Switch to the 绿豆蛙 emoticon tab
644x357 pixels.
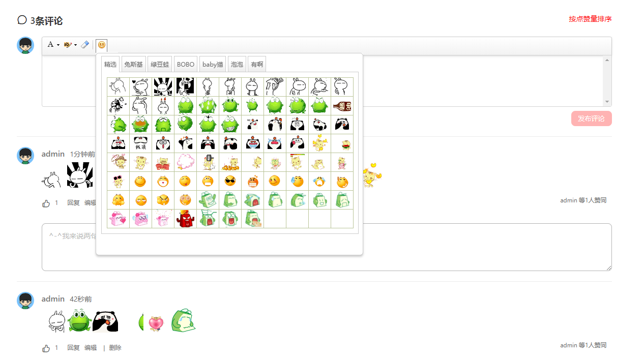click(160, 64)
